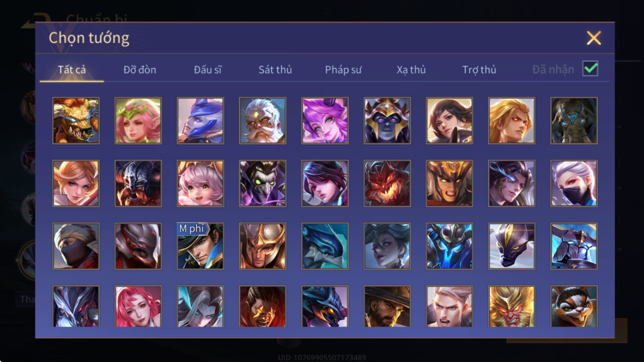Select the white-haired masked woman hero

574,184
